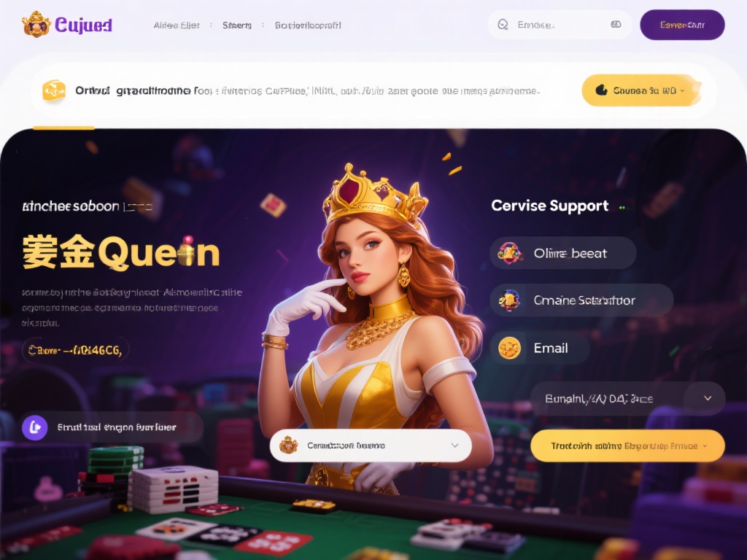Screen dimensions: 747x560
Task: Click the icon next to Cmaine Sotabtutor
Action: pyautogui.click(x=508, y=300)
